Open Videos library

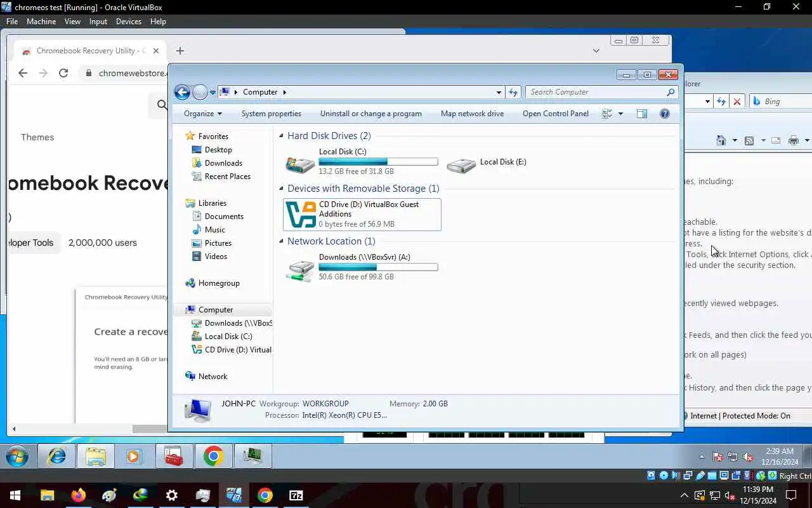point(216,257)
